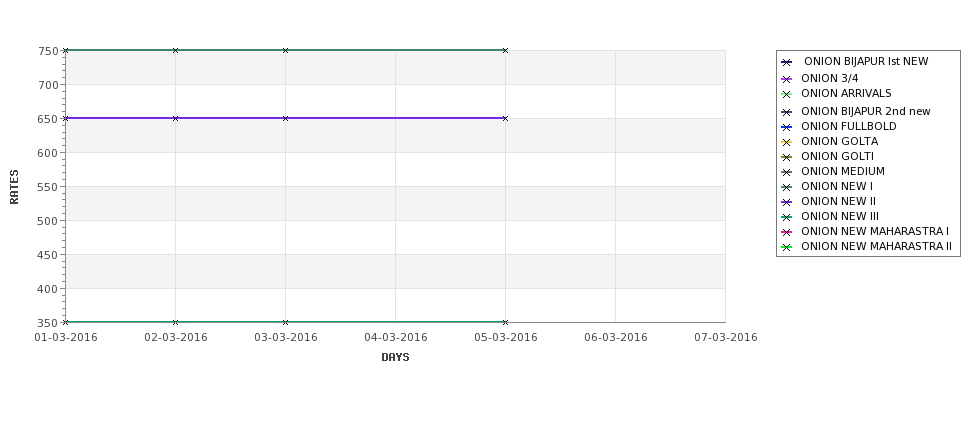Click the ONION NEW MAHARASTRA I pink marker

coord(787,233)
